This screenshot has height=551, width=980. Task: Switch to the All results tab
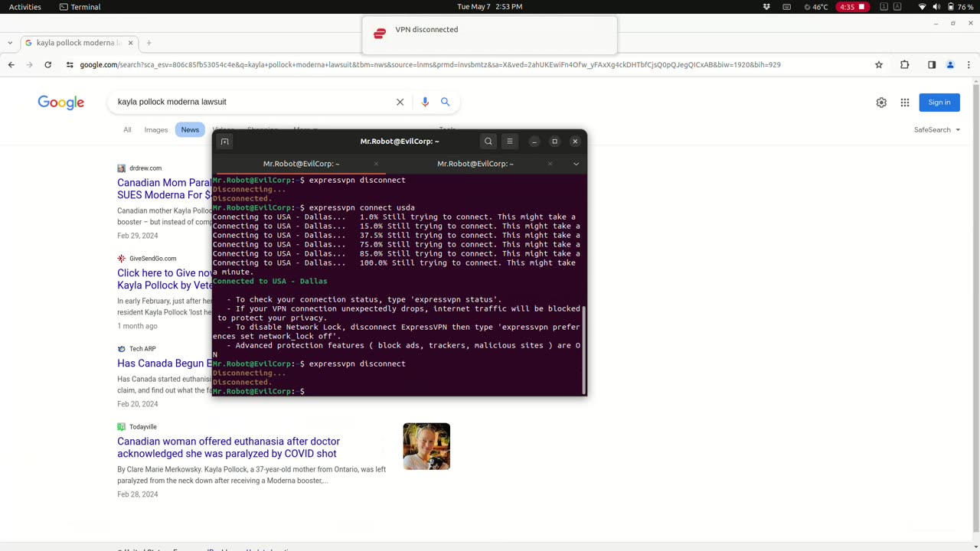coord(127,130)
